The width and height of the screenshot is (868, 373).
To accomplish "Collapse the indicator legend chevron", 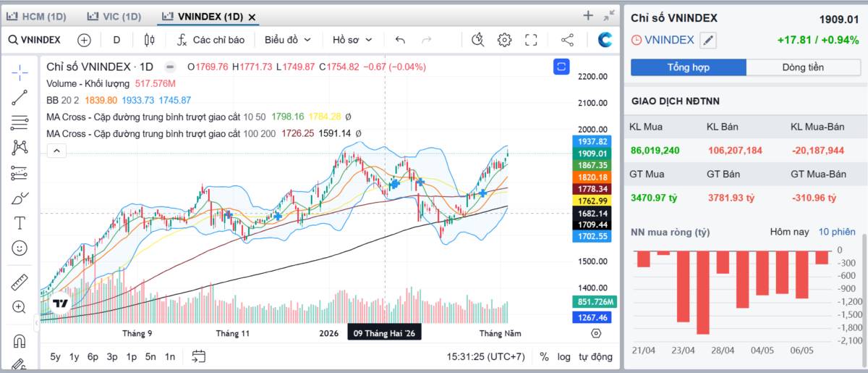I will [x=56, y=151].
